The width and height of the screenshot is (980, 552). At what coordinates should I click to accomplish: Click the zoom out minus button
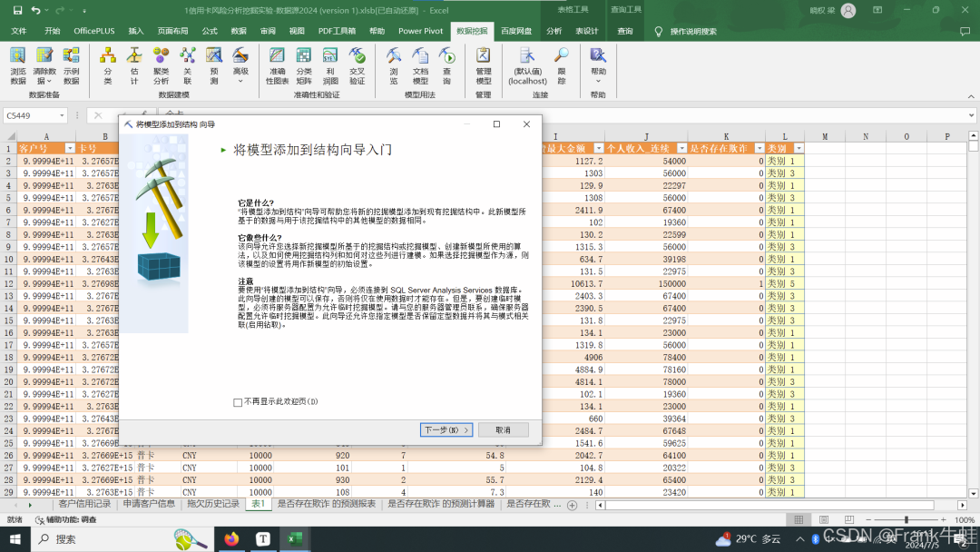pos(868,519)
